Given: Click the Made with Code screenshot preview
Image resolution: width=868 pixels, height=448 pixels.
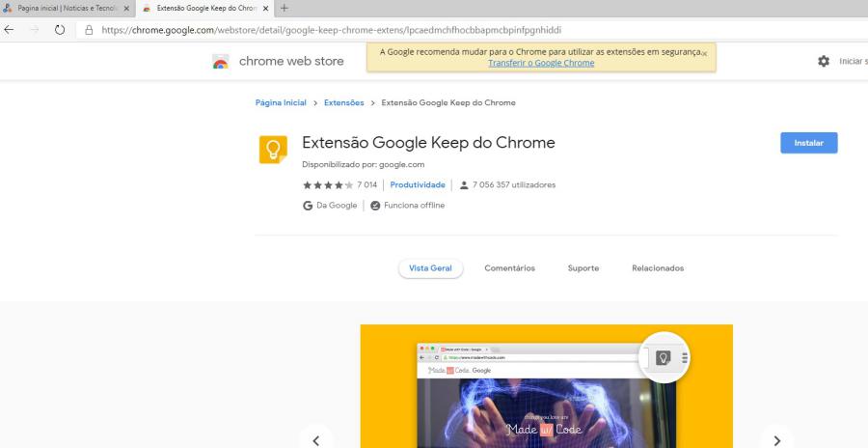Looking at the screenshot, I should point(547,386).
